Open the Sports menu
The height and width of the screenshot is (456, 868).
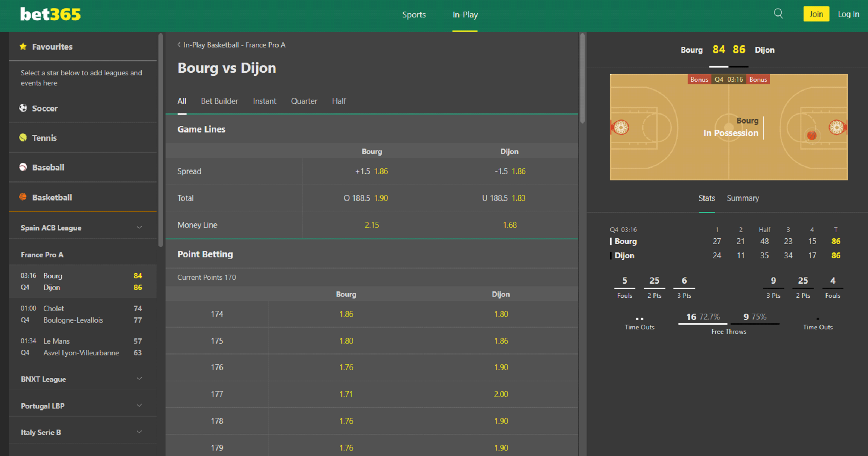pos(414,15)
